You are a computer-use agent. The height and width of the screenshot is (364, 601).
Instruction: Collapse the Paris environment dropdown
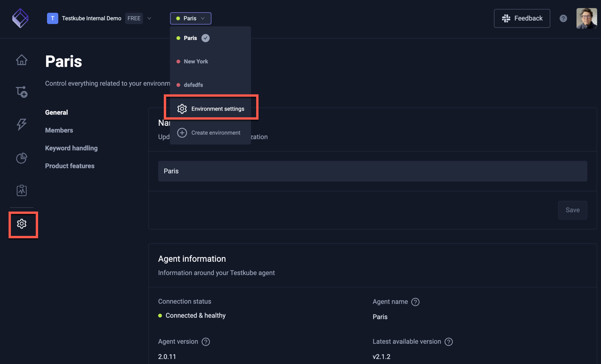[190, 18]
